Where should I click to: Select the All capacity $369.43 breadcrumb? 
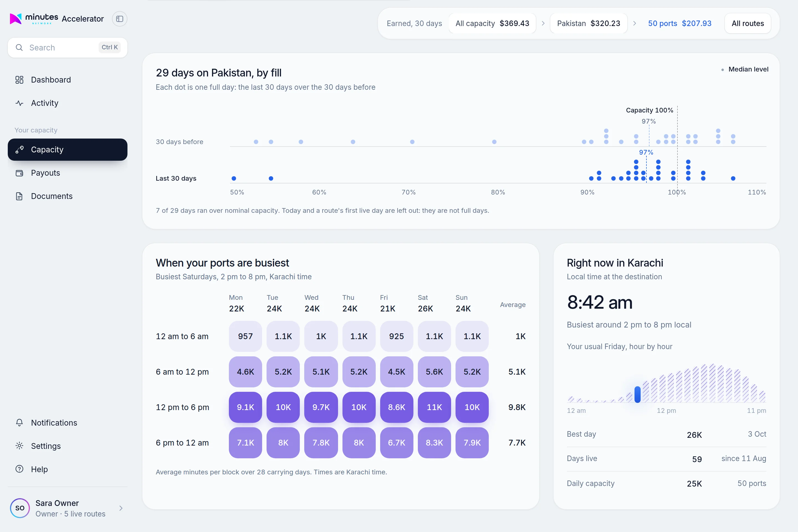[x=492, y=23]
